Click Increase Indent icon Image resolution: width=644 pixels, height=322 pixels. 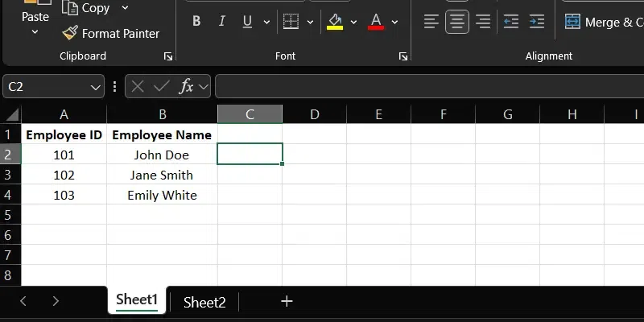point(537,22)
